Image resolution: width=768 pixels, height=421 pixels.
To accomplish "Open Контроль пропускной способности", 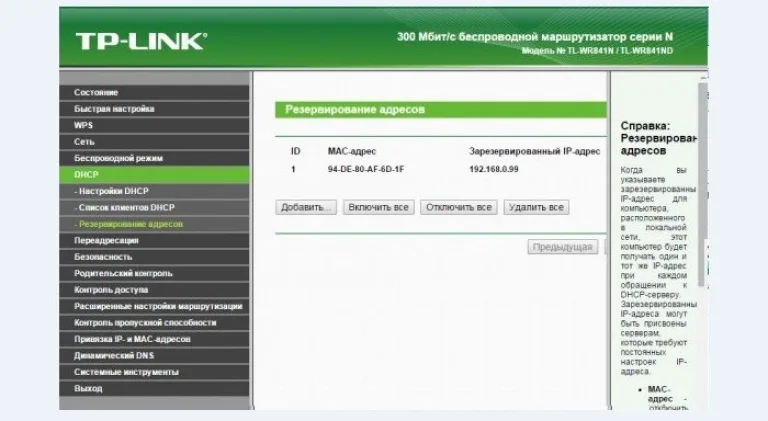I will 154,323.
